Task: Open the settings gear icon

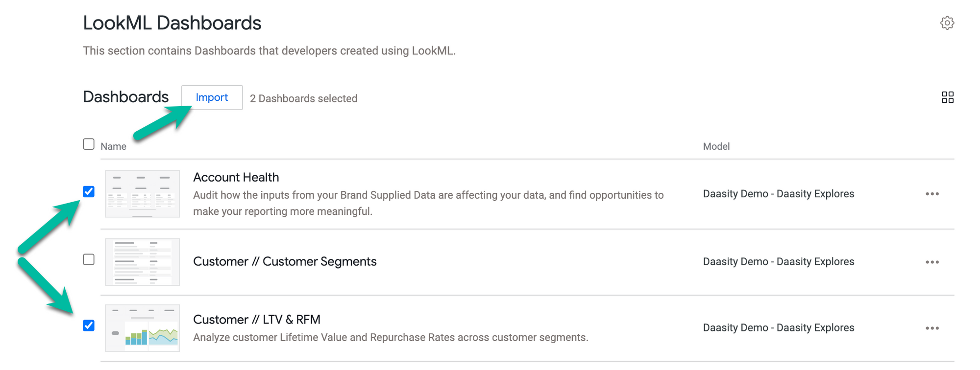Action: pos(947,23)
